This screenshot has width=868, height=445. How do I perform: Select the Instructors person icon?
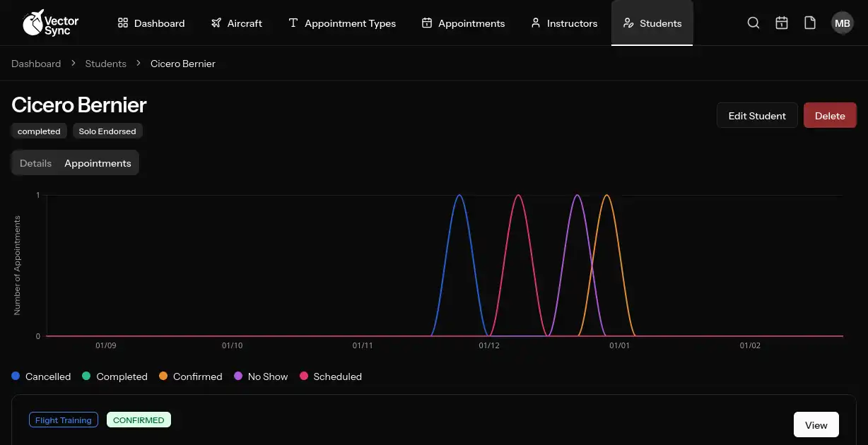tap(535, 23)
